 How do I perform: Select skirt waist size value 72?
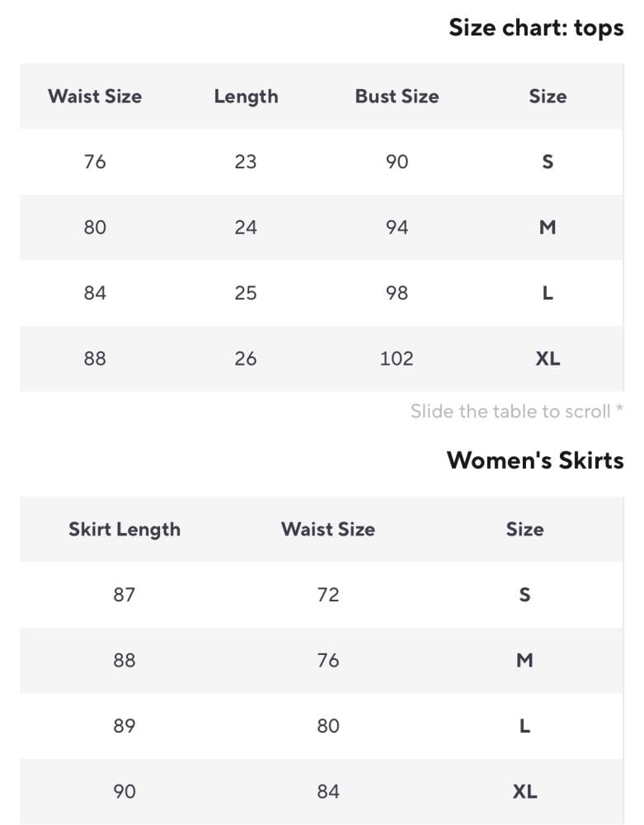pyautogui.click(x=328, y=595)
